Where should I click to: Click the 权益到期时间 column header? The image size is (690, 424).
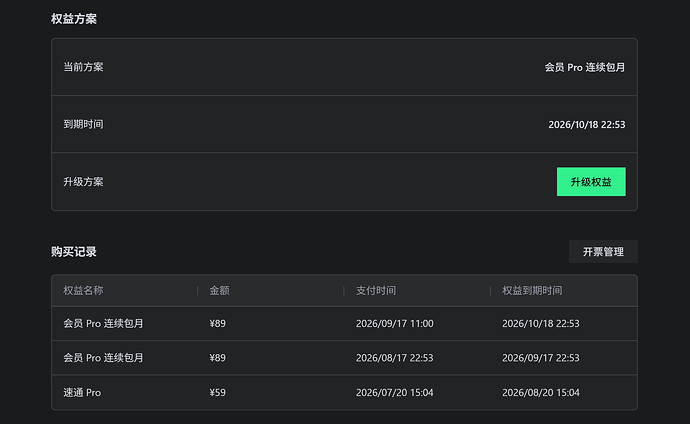coord(532,290)
